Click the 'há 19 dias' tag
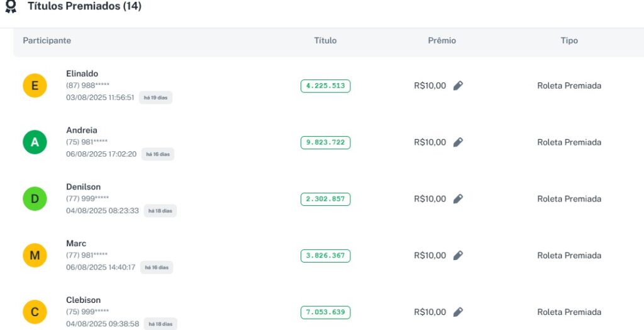Viewport: 644px width, 330px height. point(155,98)
